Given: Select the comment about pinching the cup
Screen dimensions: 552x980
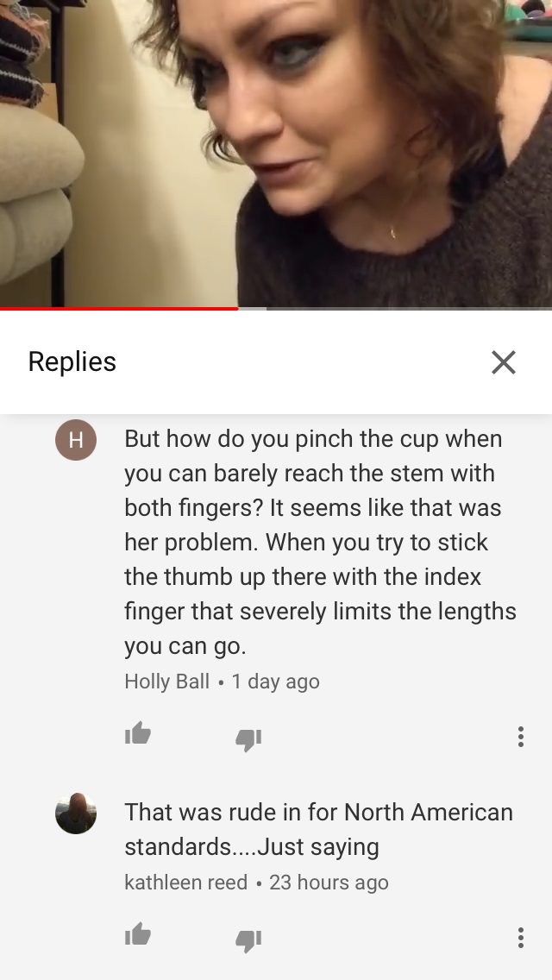Looking at the screenshot, I should coord(320,542).
